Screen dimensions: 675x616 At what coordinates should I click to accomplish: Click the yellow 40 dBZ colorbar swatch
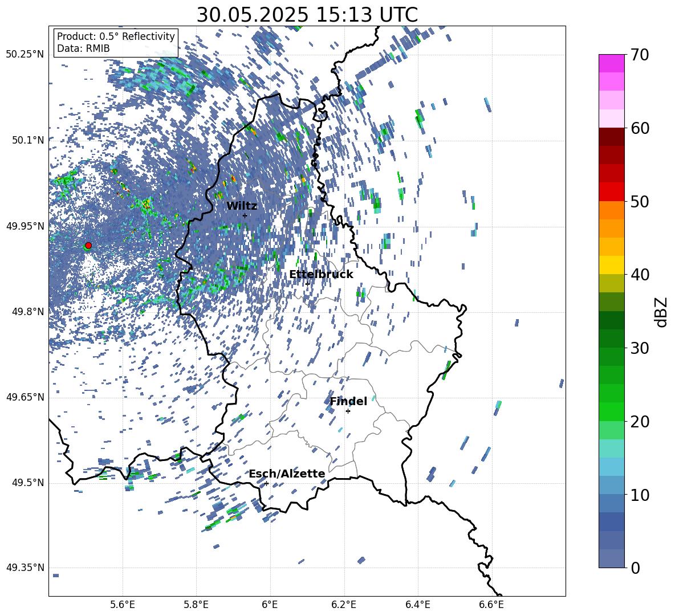coord(612,265)
